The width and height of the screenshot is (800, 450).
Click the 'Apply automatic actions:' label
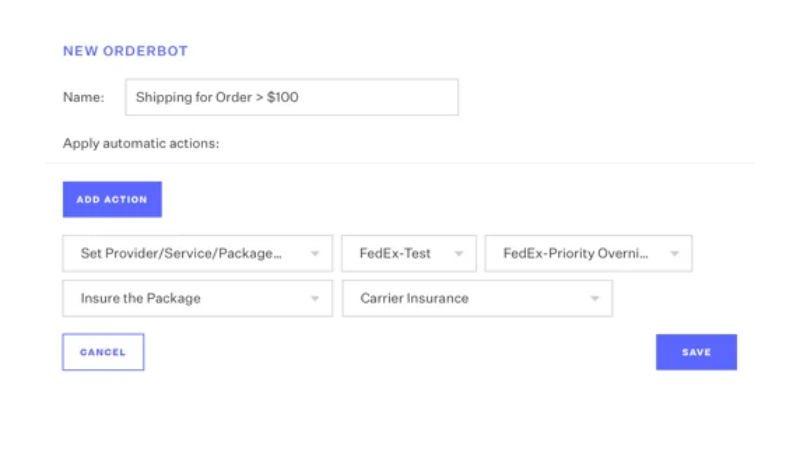(141, 143)
